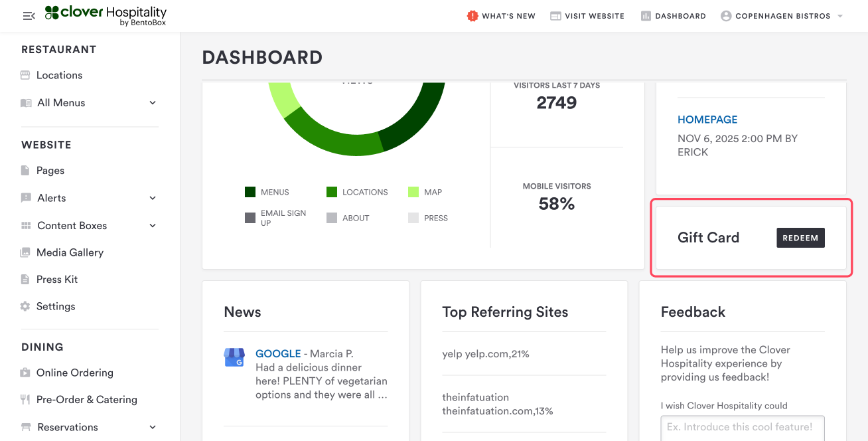Click the Feedback card heading
Image resolution: width=868 pixels, height=441 pixels.
pyautogui.click(x=693, y=312)
